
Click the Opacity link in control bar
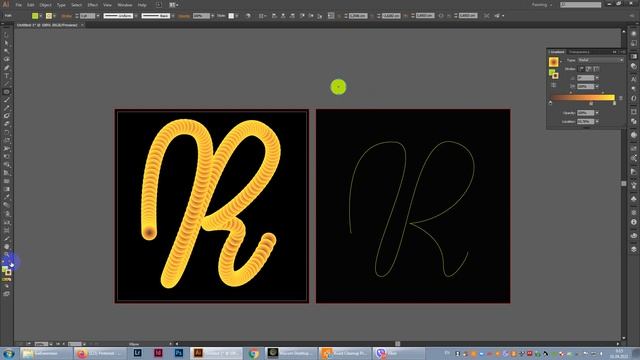pos(184,16)
